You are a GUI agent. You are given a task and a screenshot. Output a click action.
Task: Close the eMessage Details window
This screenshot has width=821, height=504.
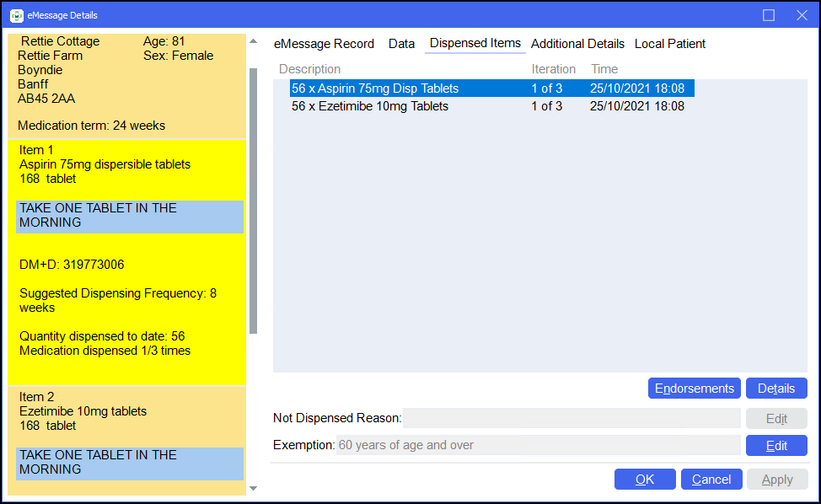pos(802,15)
